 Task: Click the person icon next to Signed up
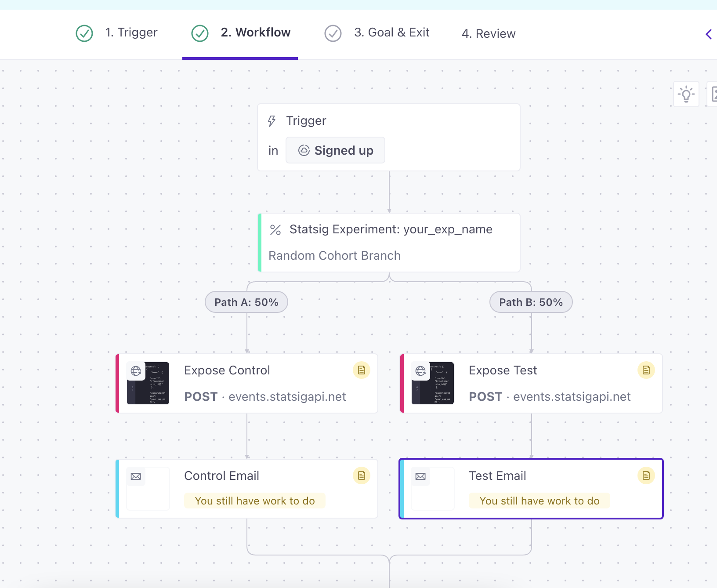click(305, 150)
